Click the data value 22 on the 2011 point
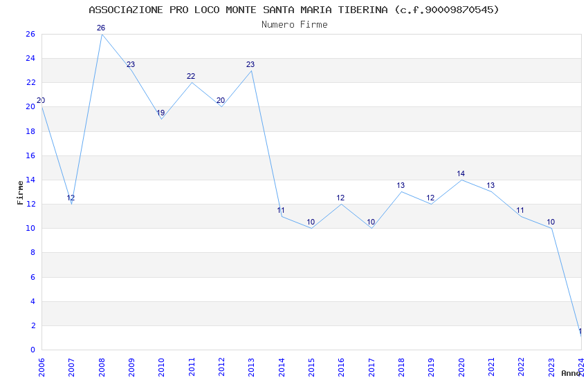This screenshot has height=380, width=588. [191, 76]
